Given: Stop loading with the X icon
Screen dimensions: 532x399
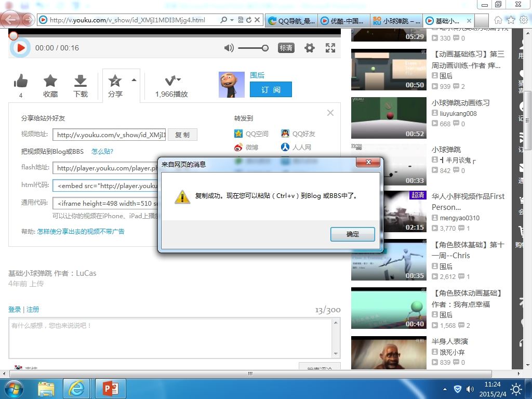Looking at the screenshot, I should point(257,20).
